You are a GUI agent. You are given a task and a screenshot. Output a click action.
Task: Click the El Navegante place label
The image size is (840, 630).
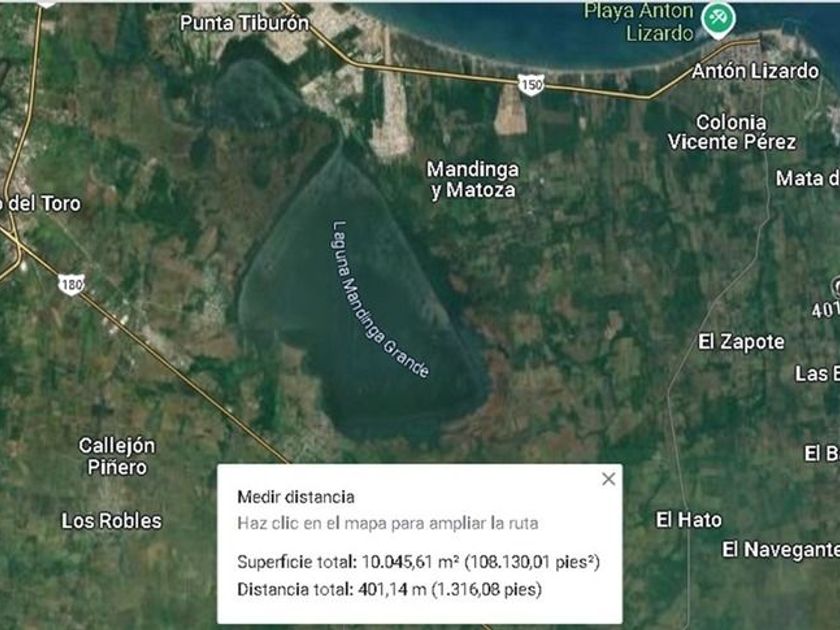point(781,550)
